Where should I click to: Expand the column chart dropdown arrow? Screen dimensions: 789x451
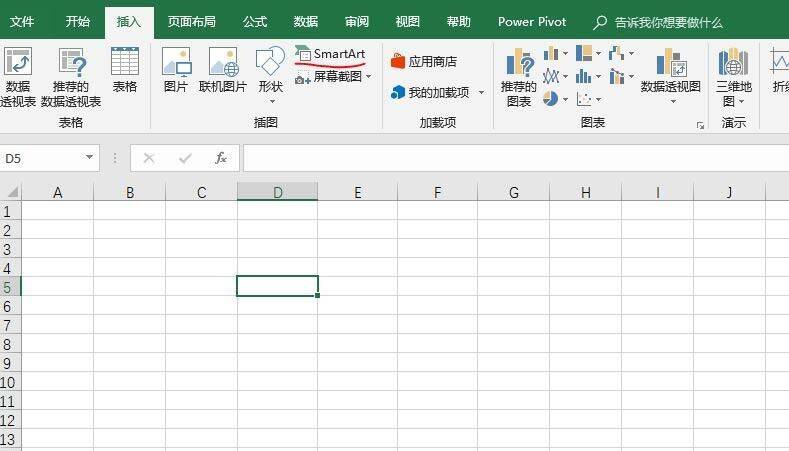(x=566, y=53)
